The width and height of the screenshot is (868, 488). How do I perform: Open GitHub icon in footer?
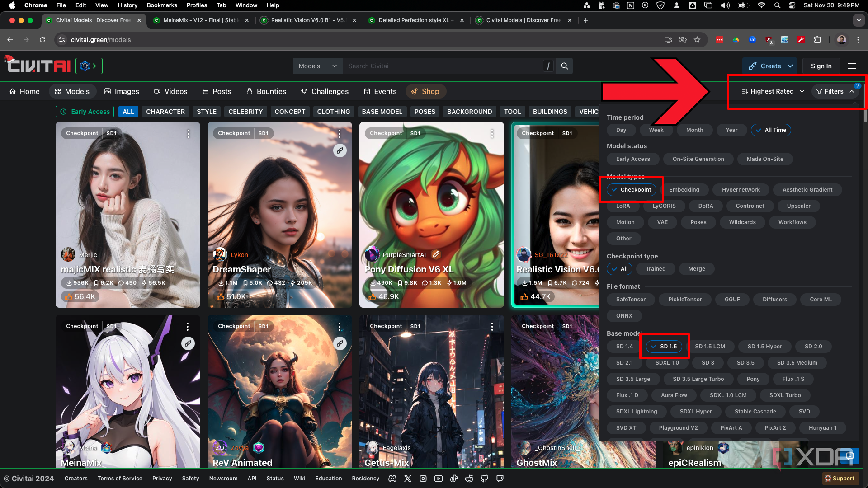coord(485,479)
